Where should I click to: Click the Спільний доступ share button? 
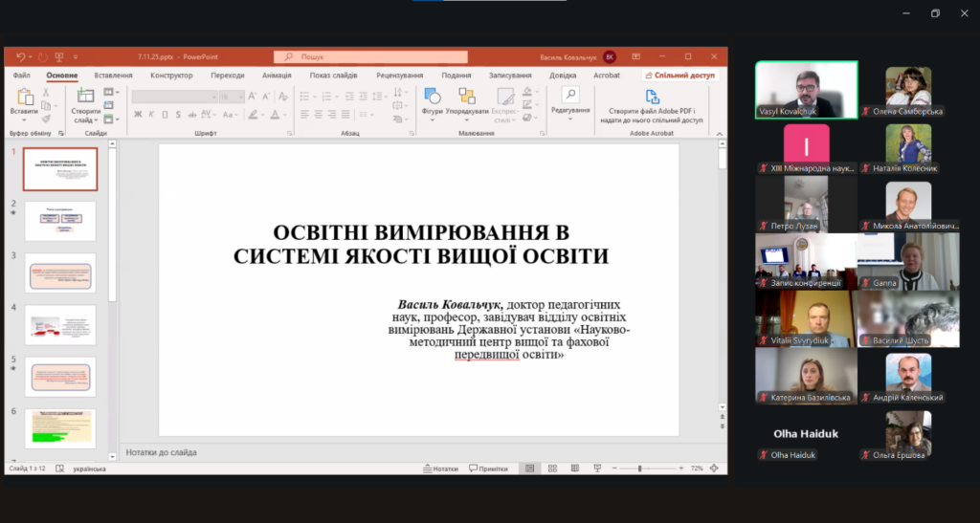tap(682, 76)
